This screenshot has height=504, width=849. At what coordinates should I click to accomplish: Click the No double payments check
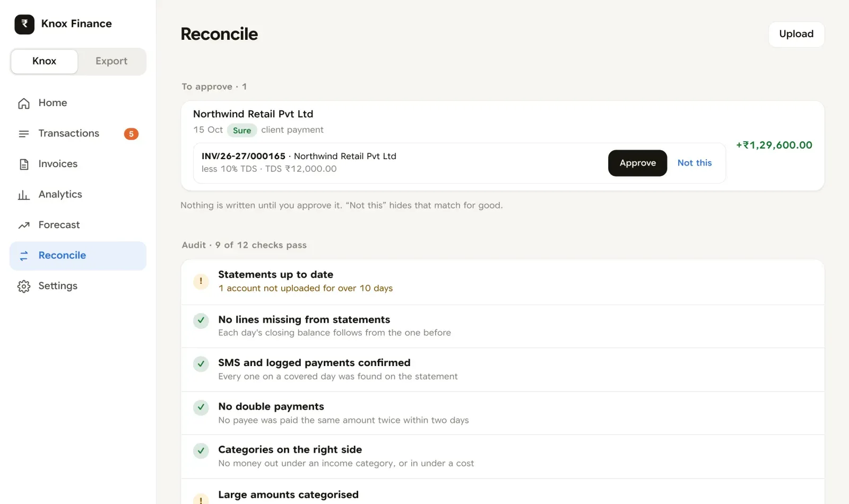503,413
